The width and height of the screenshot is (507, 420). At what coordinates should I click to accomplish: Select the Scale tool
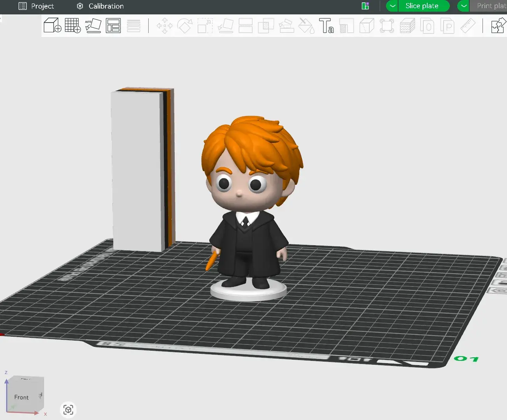205,25
